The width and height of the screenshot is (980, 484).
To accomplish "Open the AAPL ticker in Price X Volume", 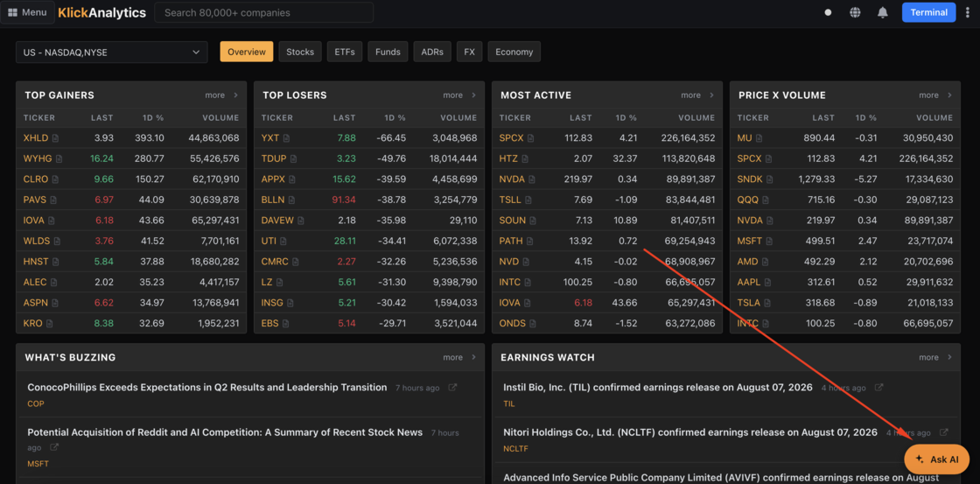I will point(749,283).
